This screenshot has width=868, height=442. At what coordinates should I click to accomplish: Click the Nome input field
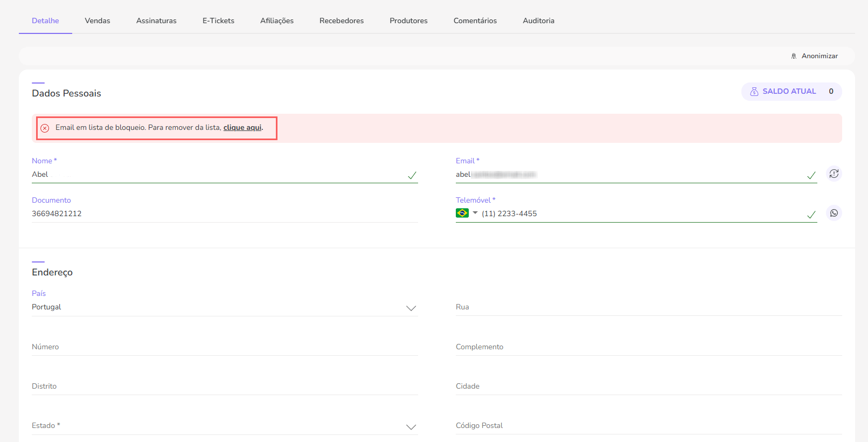(216, 175)
